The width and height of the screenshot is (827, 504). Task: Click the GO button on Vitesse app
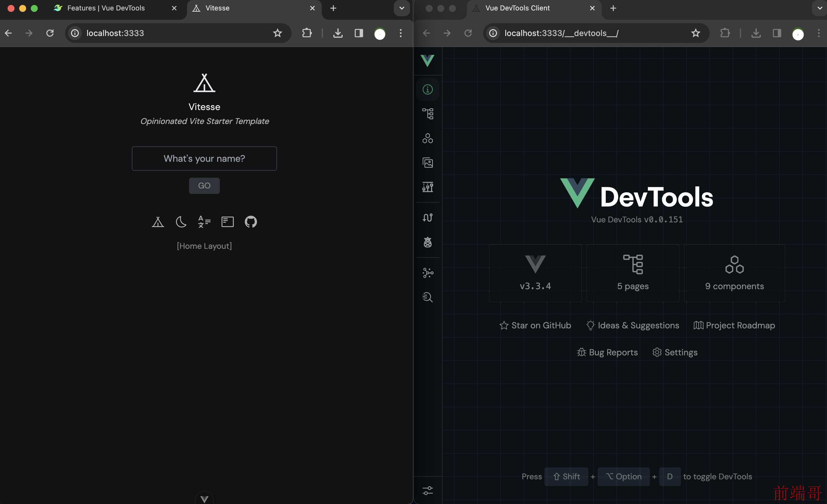point(204,186)
